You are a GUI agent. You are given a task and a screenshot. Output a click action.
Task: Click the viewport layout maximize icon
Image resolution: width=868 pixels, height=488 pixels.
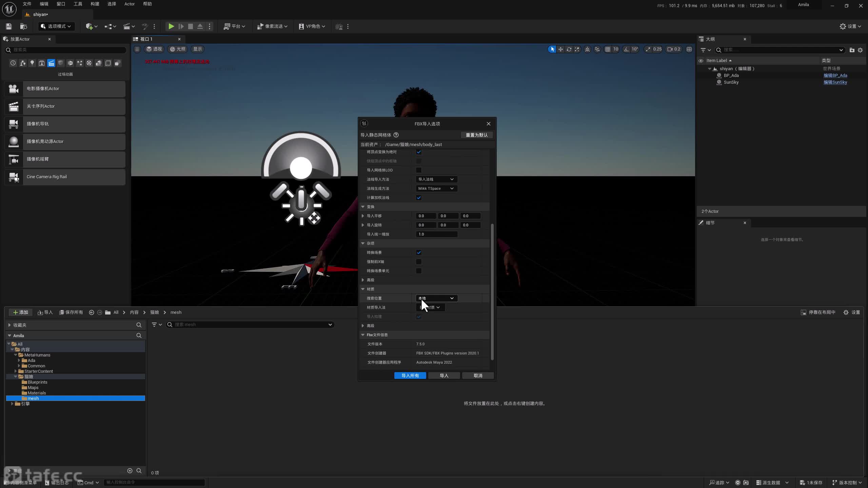click(689, 49)
